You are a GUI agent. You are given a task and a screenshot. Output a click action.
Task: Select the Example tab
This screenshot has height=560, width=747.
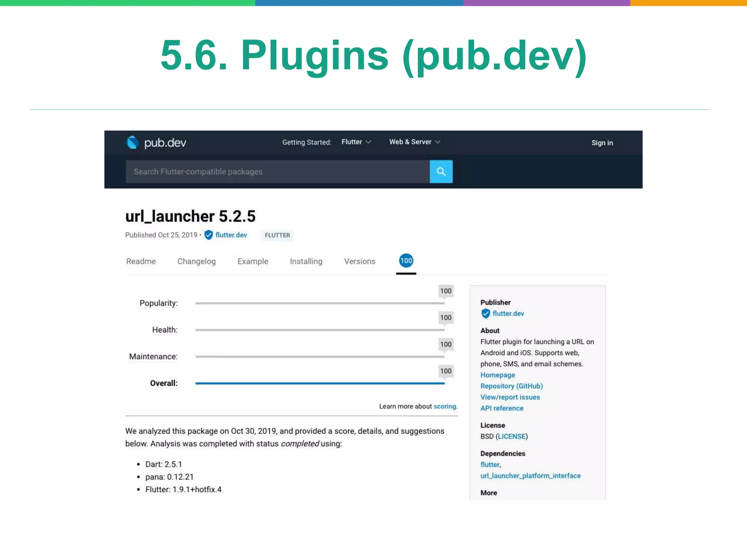tap(252, 261)
